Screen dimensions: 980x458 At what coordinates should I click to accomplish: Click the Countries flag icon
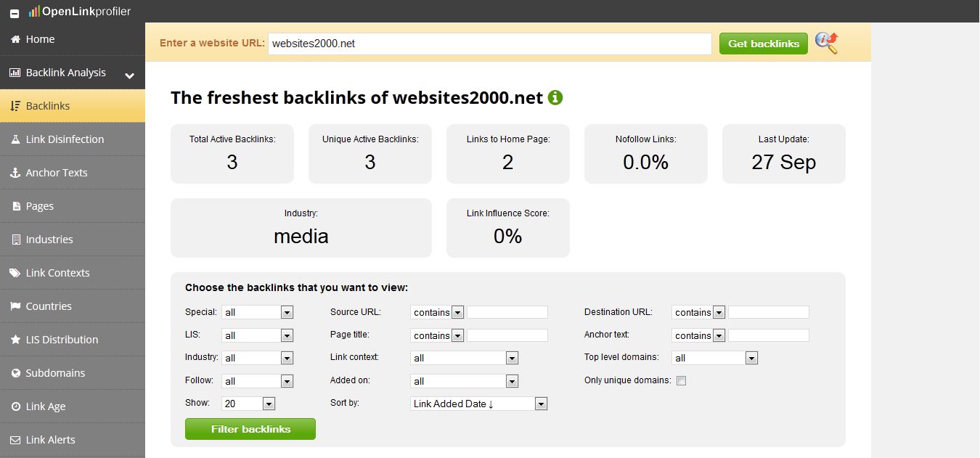point(15,306)
